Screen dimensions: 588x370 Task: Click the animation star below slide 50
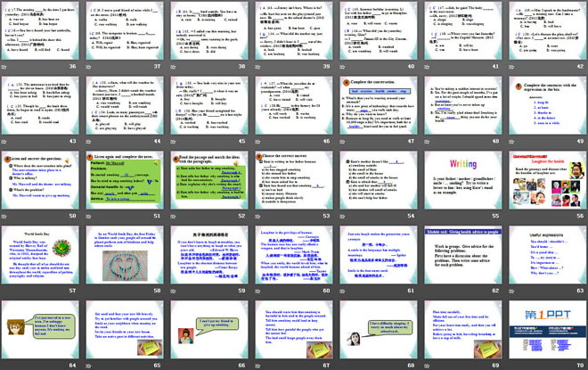(x=4, y=216)
